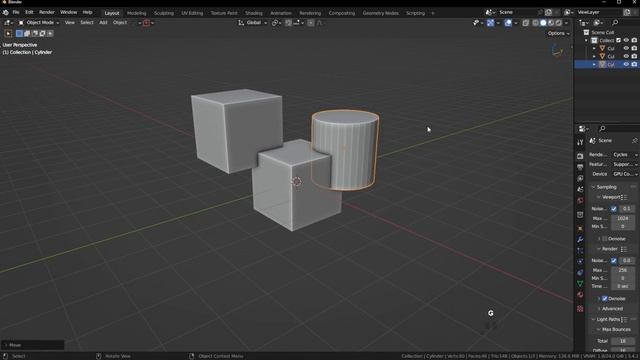640x360 pixels.
Task: Choose the Set New selection mode icon
Action: (x=19, y=33)
